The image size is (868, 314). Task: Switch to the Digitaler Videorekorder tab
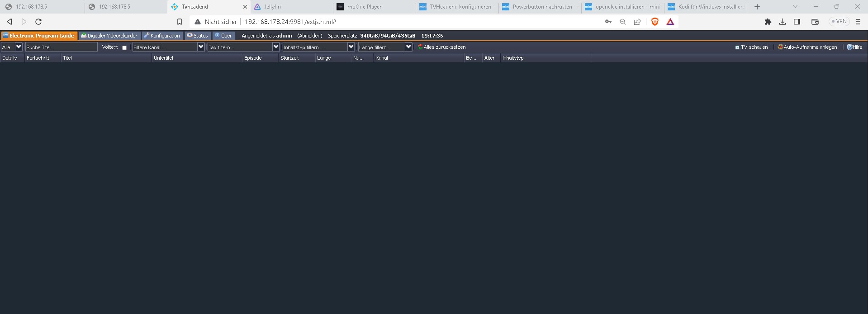tap(109, 36)
